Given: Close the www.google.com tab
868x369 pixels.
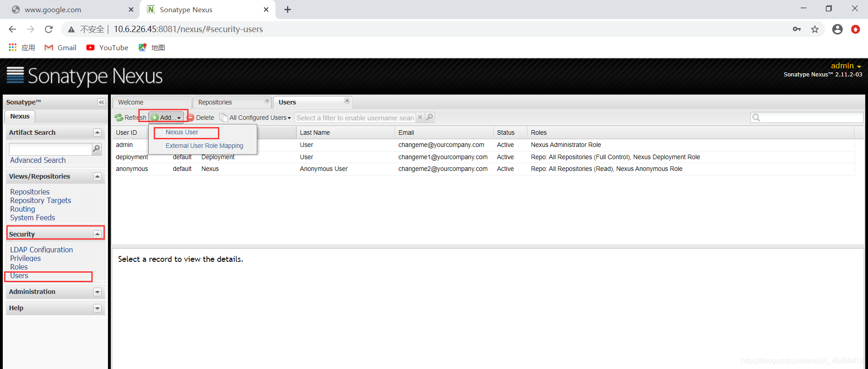Looking at the screenshot, I should (x=131, y=9).
